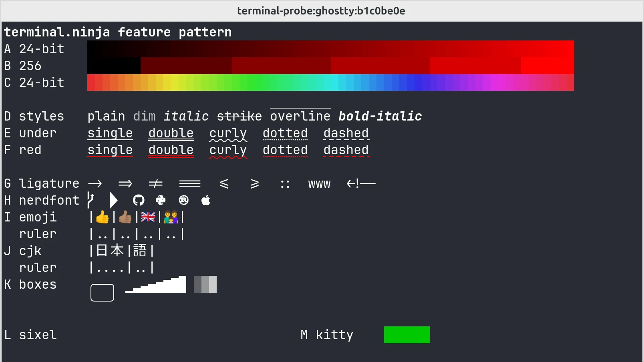The width and height of the screenshot is (644, 362).
Task: Click the ruler line under the cjk row
Action: pos(122,267)
